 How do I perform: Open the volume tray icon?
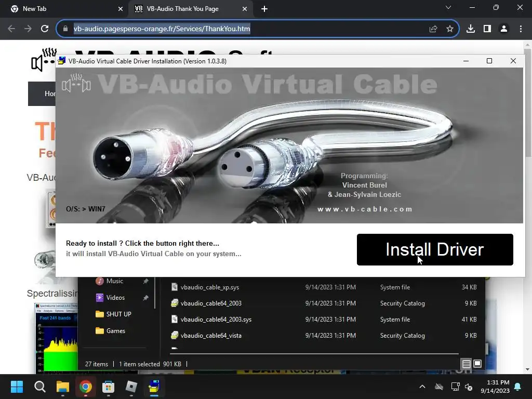pyautogui.click(x=469, y=387)
